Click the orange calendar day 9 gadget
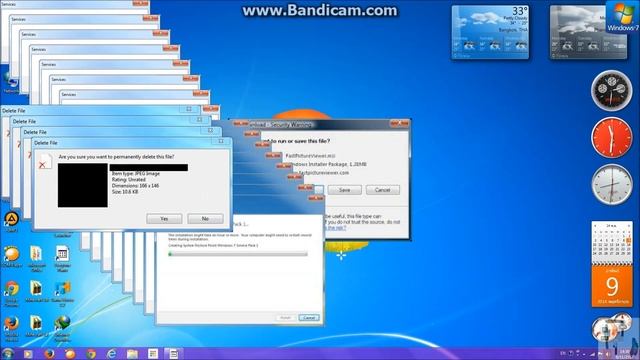The width and height of the screenshot is (640, 360). point(612,286)
